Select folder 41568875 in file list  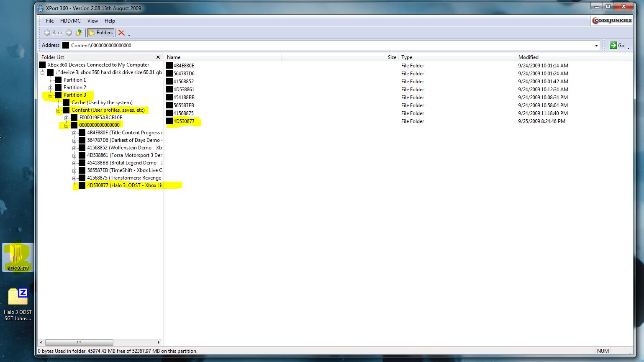pos(183,113)
